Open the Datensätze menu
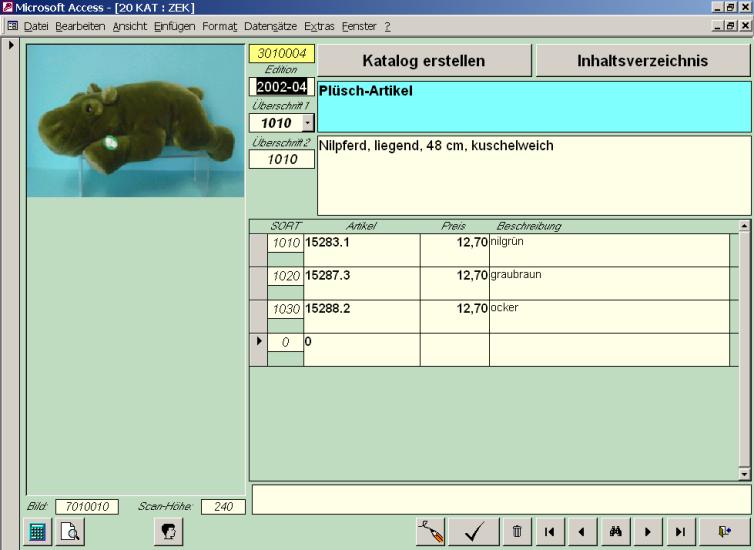Screen dimensions: 754x550 pyautogui.click(x=269, y=26)
